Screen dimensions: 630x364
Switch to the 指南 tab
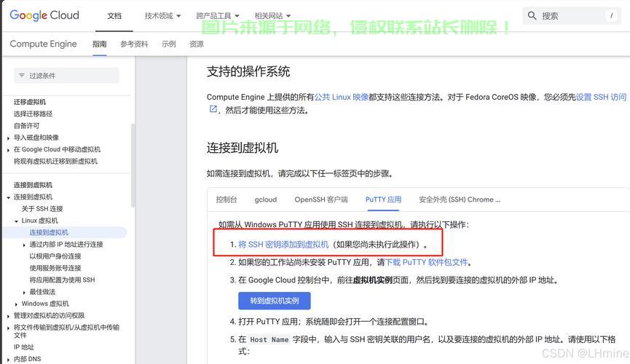point(99,44)
